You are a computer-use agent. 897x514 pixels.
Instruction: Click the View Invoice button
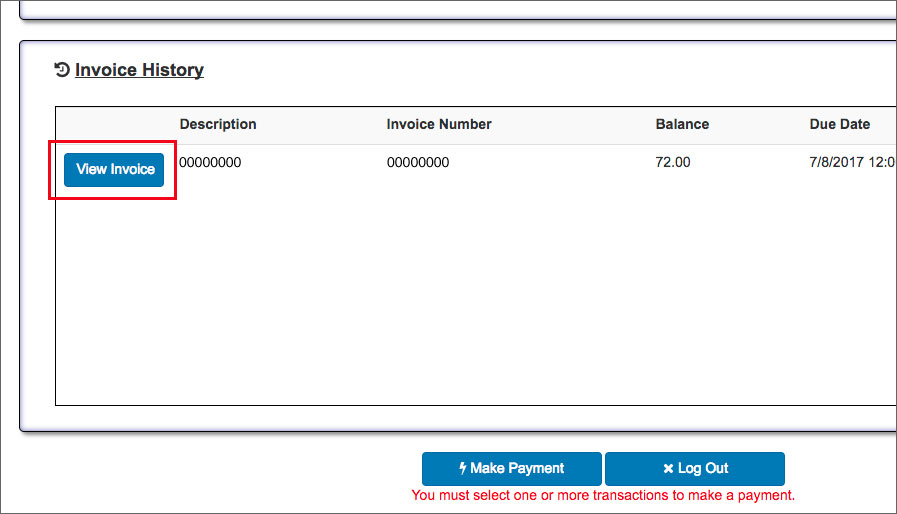tap(114, 169)
